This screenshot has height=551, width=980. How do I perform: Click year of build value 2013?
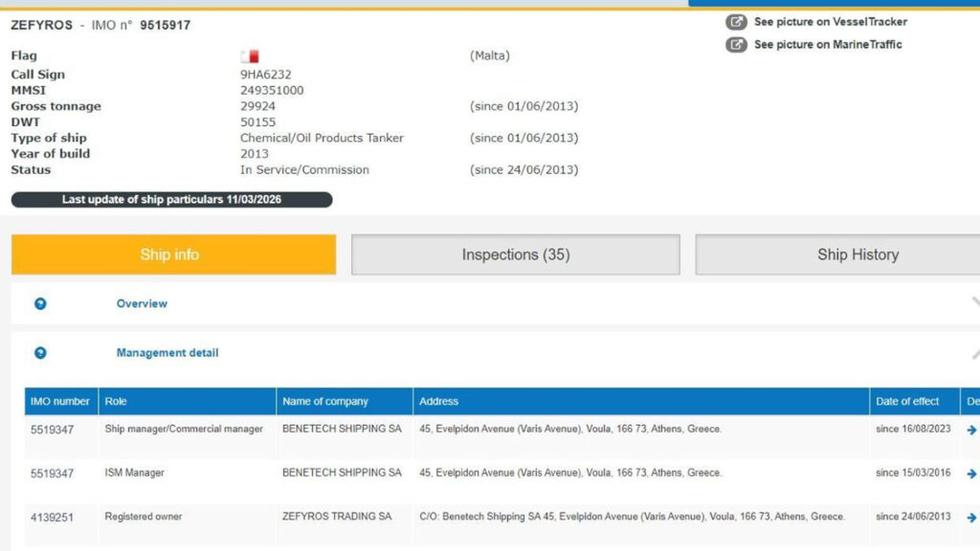tap(255, 154)
